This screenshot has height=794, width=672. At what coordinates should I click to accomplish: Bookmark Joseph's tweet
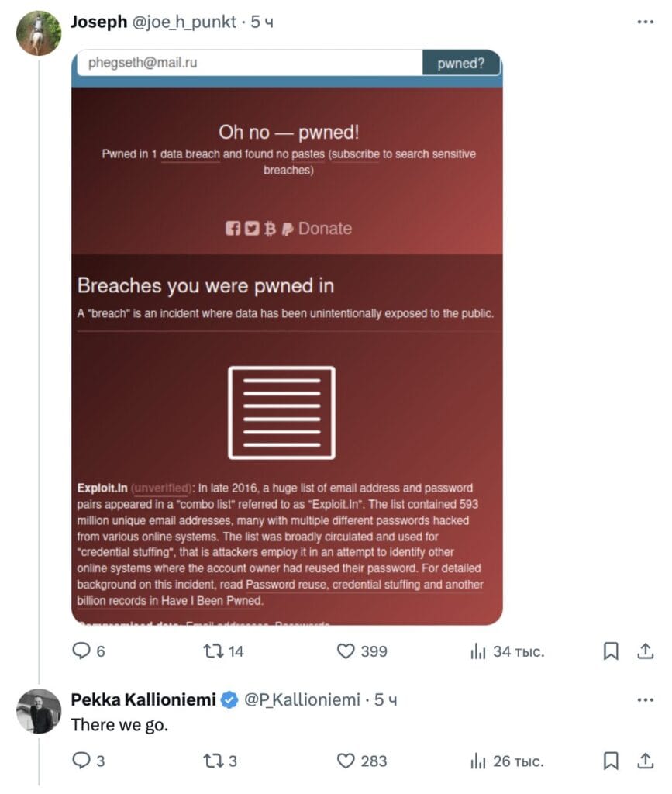pyautogui.click(x=611, y=651)
